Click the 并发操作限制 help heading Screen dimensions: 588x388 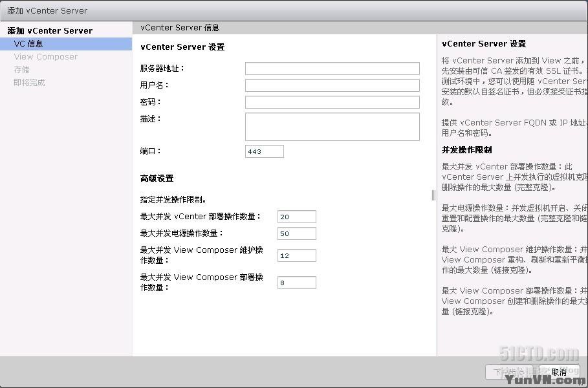(466, 150)
